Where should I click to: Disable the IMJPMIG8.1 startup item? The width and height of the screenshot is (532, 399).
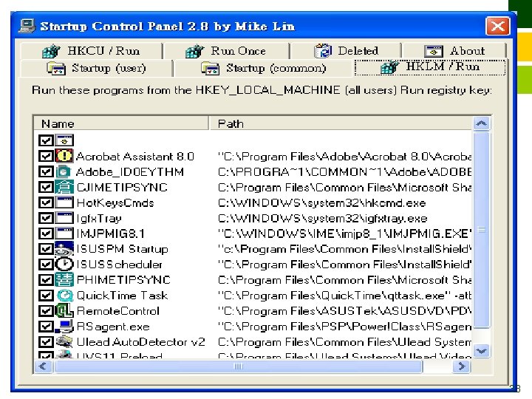(46, 233)
